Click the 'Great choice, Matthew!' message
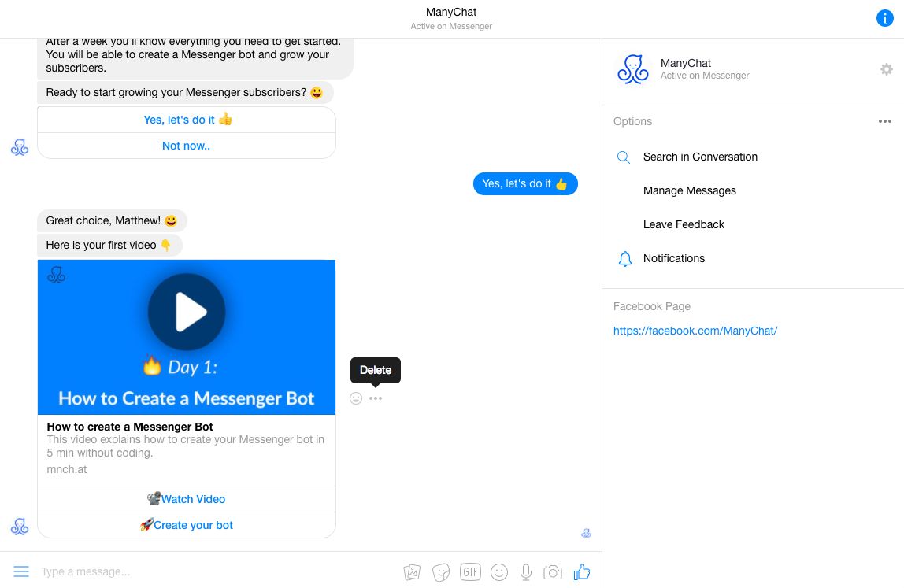This screenshot has height=588, width=904. (x=112, y=220)
